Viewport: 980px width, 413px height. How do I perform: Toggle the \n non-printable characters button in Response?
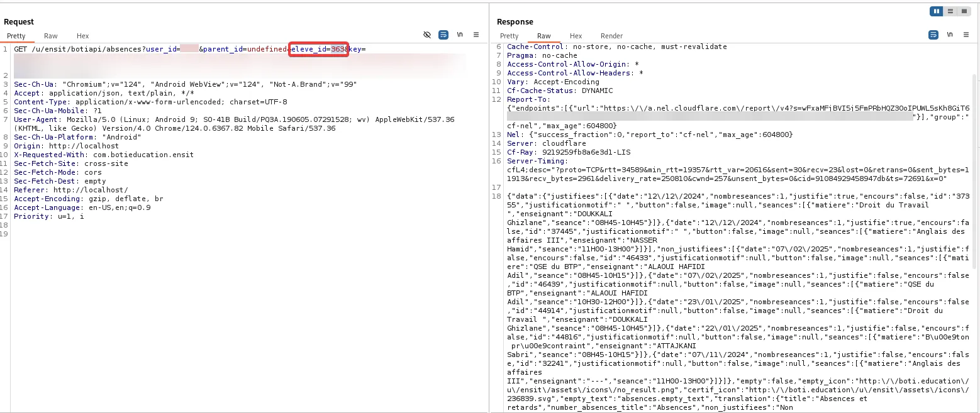click(x=950, y=35)
